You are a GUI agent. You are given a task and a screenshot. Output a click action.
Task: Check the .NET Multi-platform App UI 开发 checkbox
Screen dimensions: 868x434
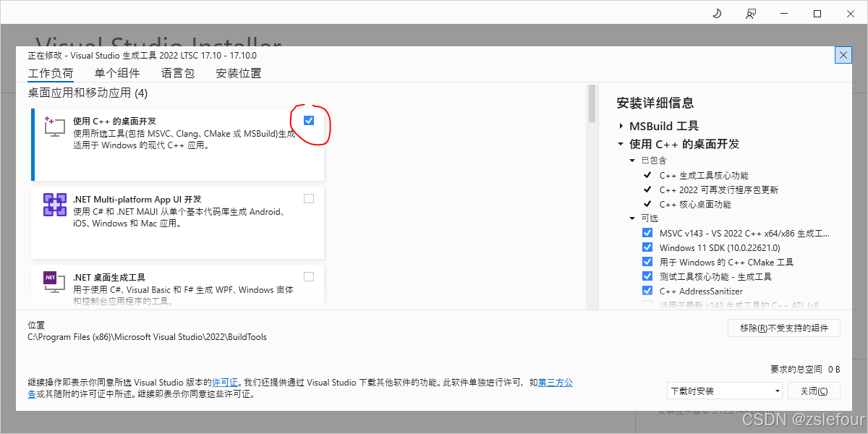(309, 198)
